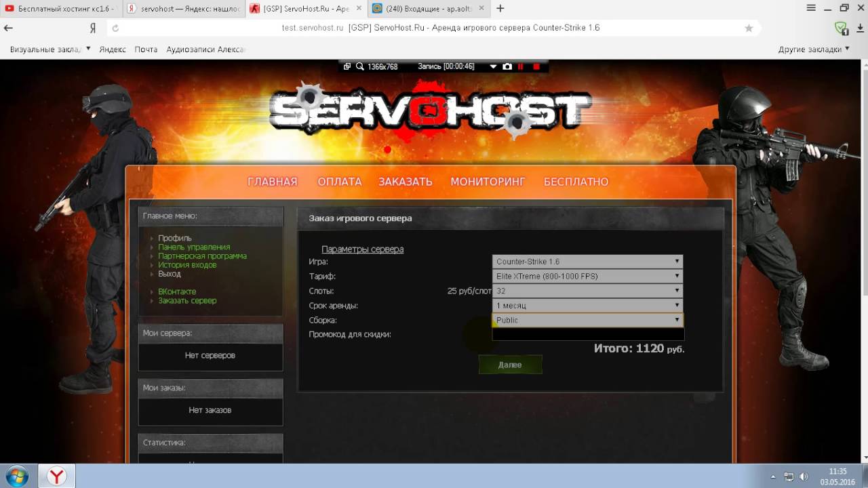Show hidden tray icons arrow
Screen dimensions: 868x488
(774, 476)
